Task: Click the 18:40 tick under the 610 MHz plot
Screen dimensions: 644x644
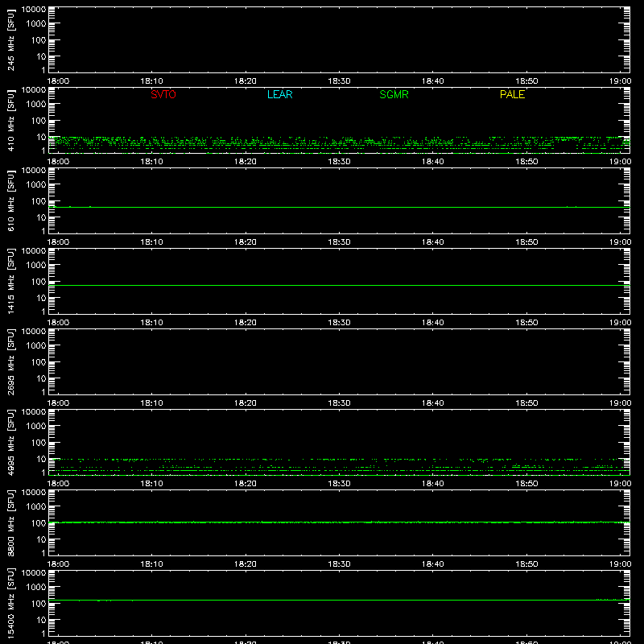Action: 433,242
